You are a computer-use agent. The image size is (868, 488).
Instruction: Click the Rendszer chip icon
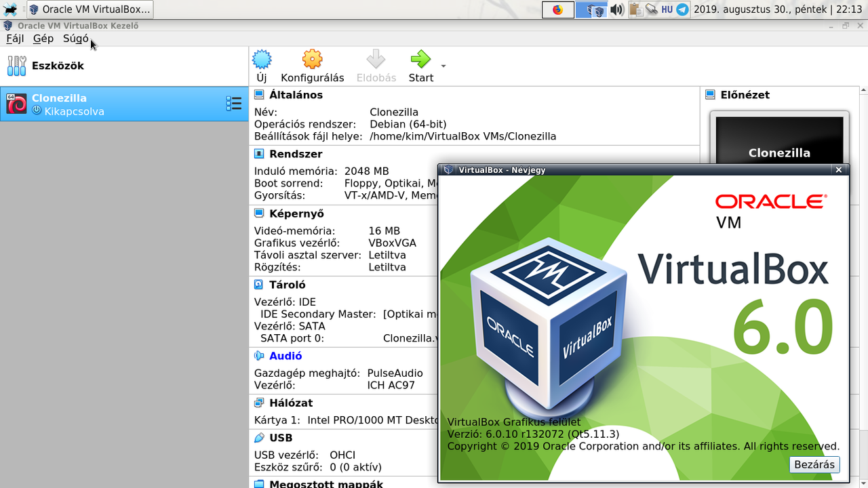259,154
